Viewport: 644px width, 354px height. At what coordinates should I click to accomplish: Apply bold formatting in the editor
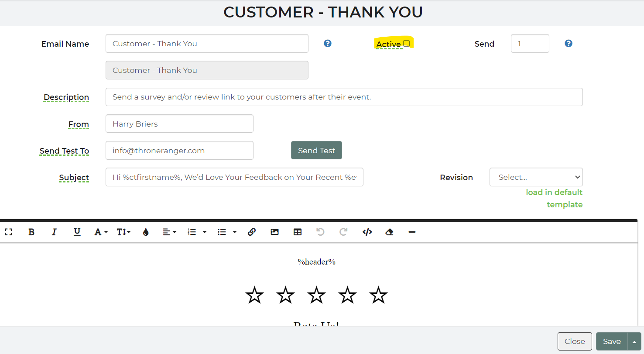(31, 232)
